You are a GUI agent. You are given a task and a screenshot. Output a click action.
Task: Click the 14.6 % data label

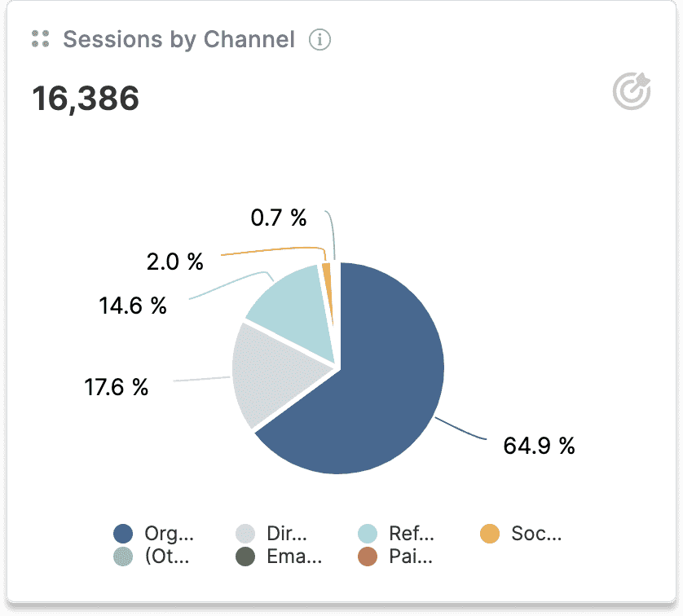(133, 306)
